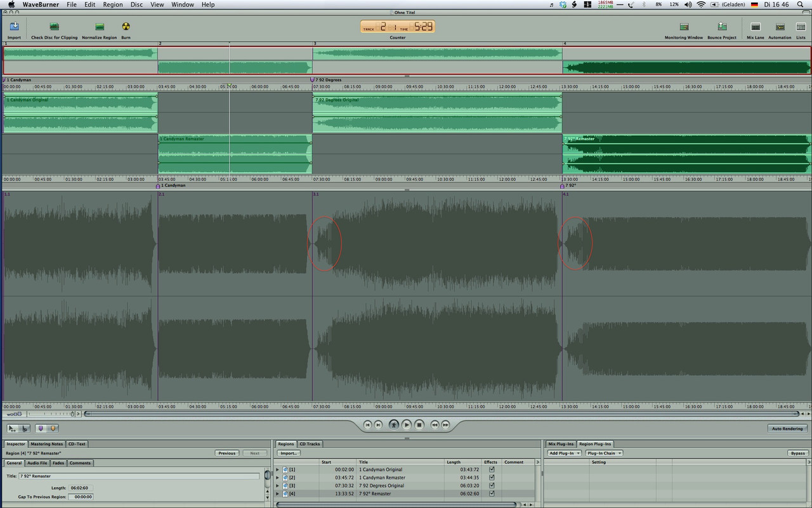This screenshot has width=812, height=508.
Task: Click the Import toolbar icon
Action: coord(14,27)
